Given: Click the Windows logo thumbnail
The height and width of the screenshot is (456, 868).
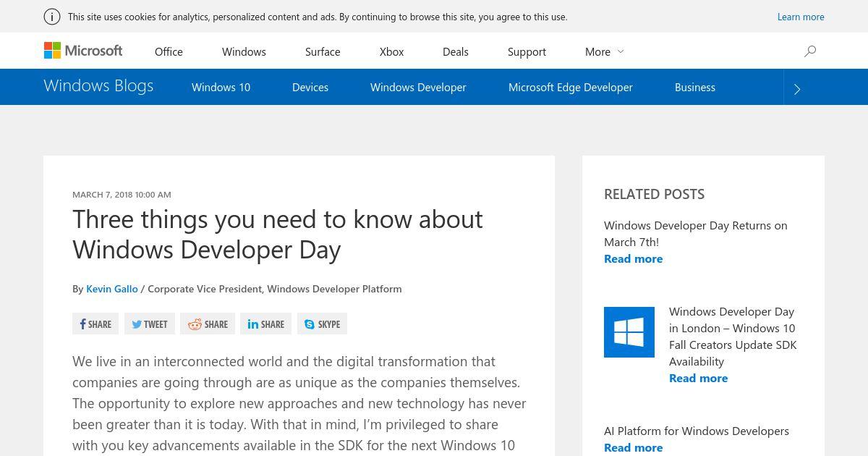Looking at the screenshot, I should tap(629, 332).
